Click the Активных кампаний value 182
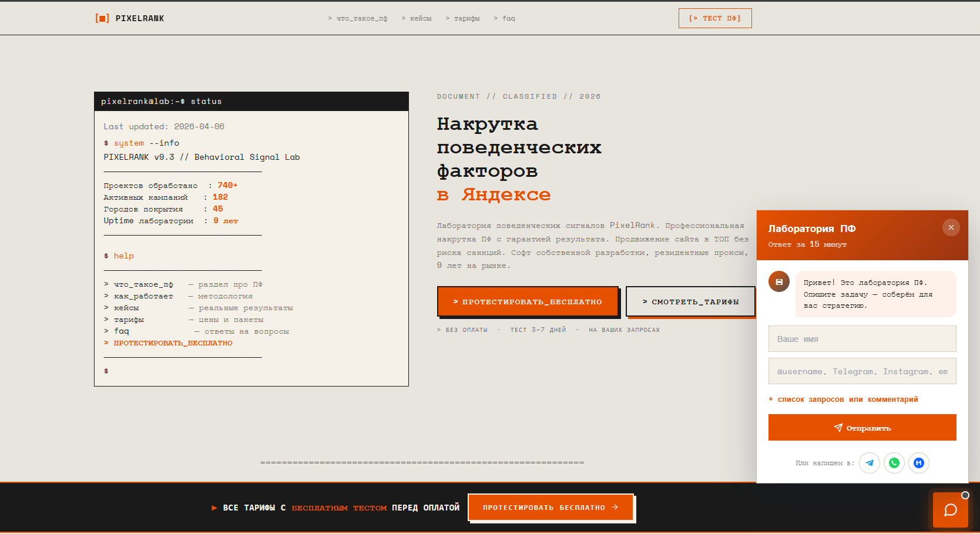The width and height of the screenshot is (980, 534). [220, 197]
